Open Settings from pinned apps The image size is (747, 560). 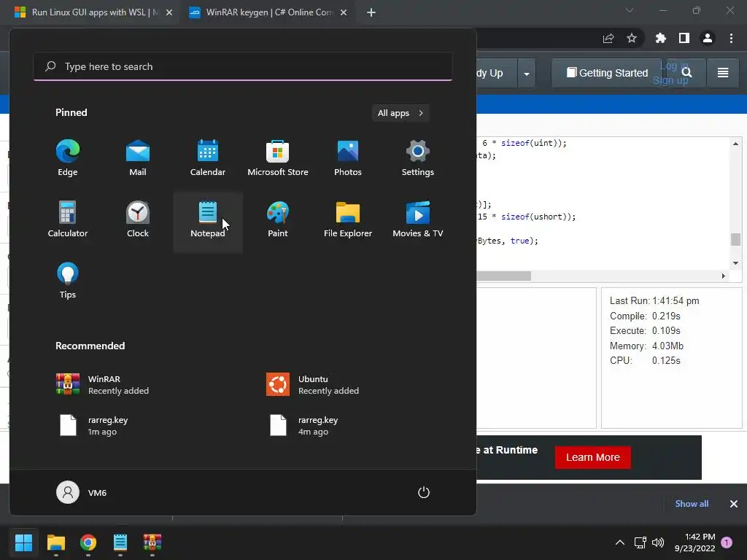(x=418, y=158)
